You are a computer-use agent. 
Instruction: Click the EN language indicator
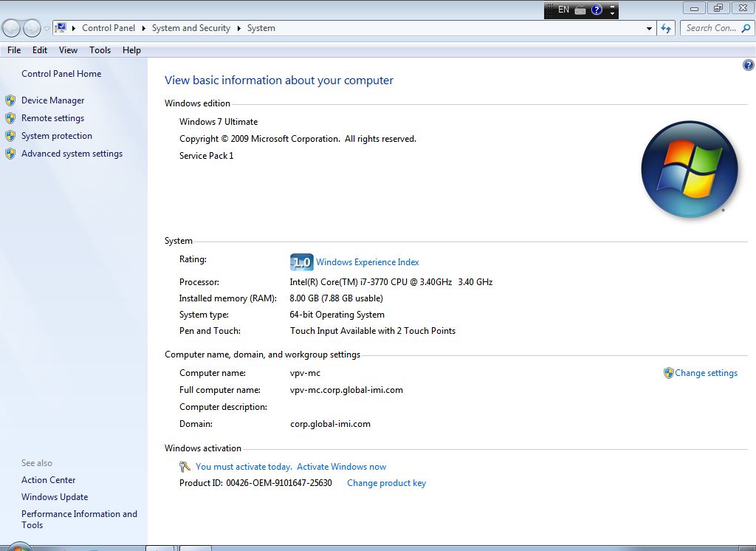(x=563, y=9)
